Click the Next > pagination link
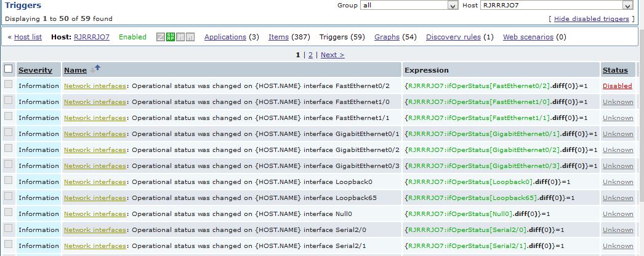Image resolution: width=644 pixels, height=256 pixels. coord(332,55)
